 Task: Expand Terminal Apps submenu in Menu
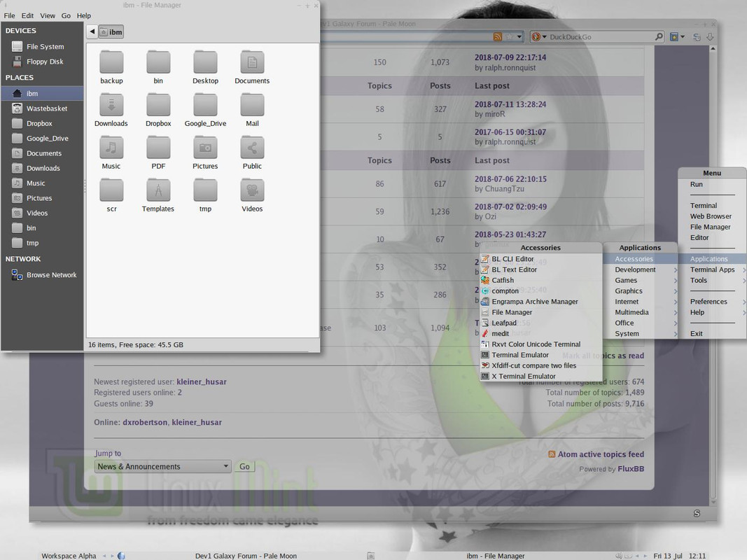(x=712, y=269)
